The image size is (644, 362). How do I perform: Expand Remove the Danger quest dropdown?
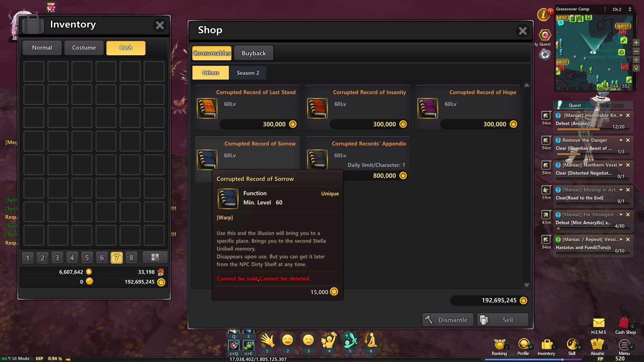point(621,140)
